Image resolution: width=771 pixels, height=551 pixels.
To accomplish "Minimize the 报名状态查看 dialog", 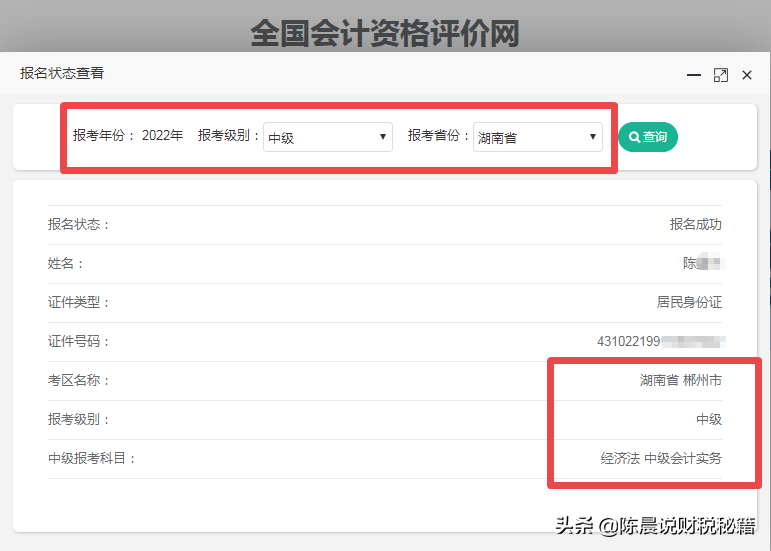I will click(x=694, y=75).
